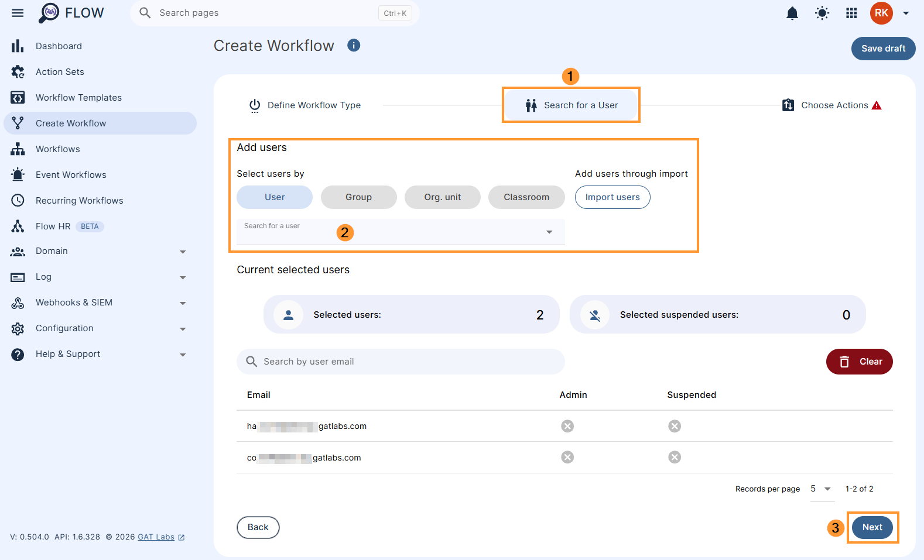Focus the Search pages input field
Screen dimensions: 924x560
(x=275, y=13)
